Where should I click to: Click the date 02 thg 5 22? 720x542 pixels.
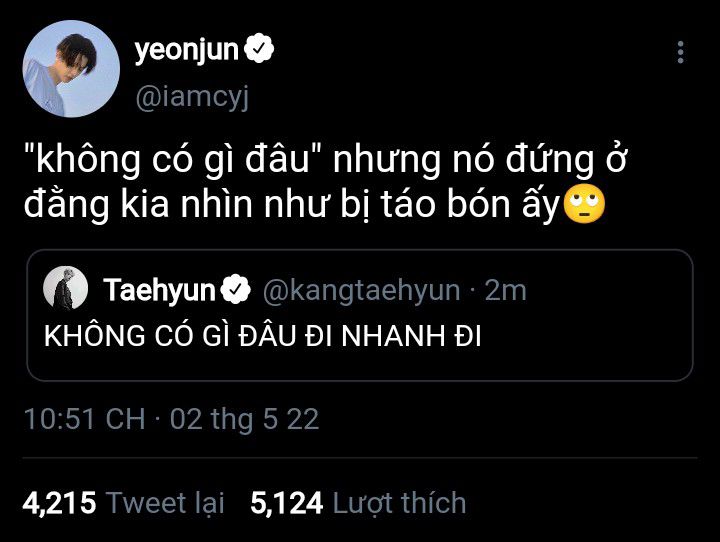[x=244, y=419]
